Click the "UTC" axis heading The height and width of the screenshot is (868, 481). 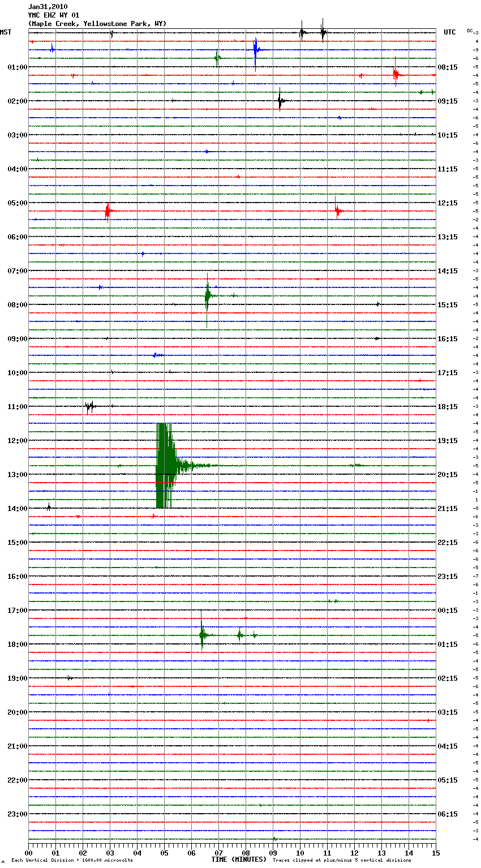tap(450, 32)
